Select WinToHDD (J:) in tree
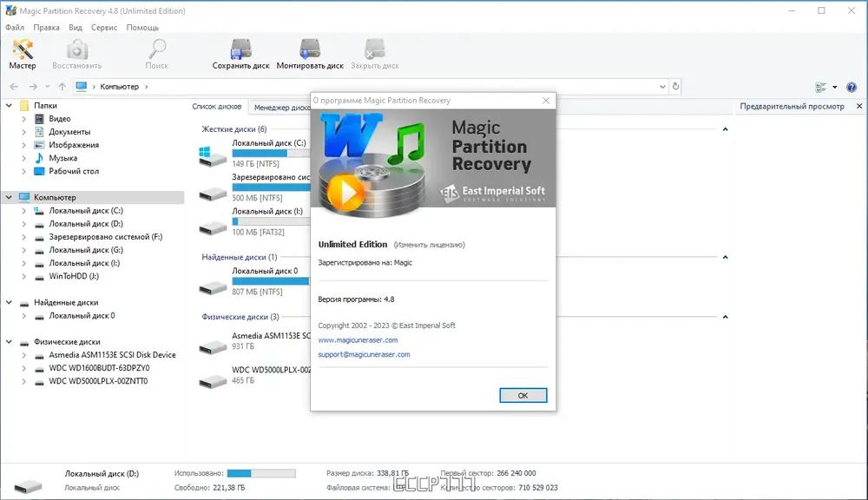 (x=74, y=276)
